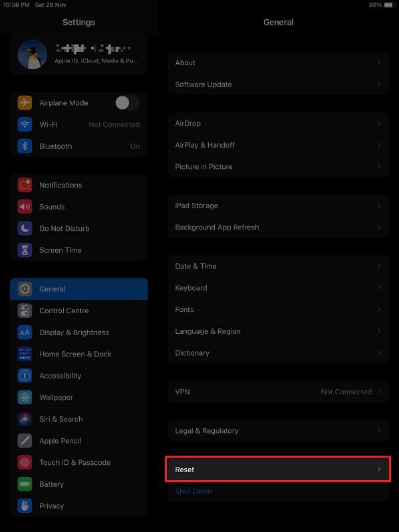This screenshot has height=532, width=399.
Task: Select General in the sidebar
Action: click(78, 289)
